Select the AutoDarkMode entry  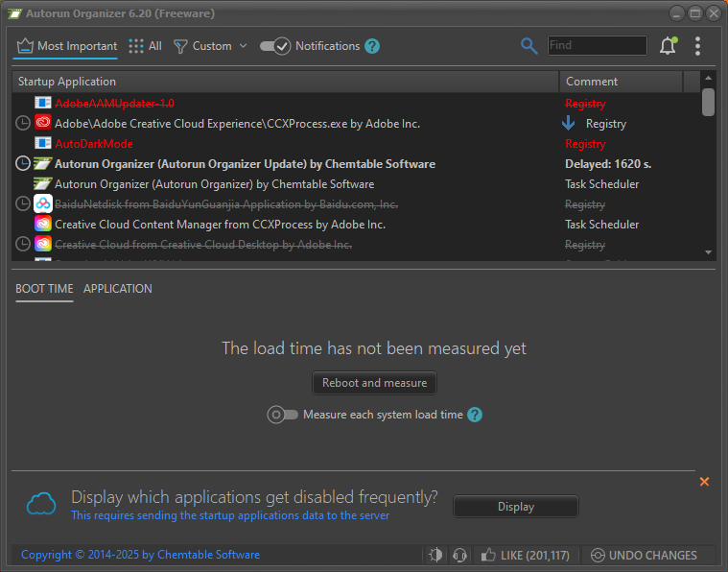coord(357,144)
